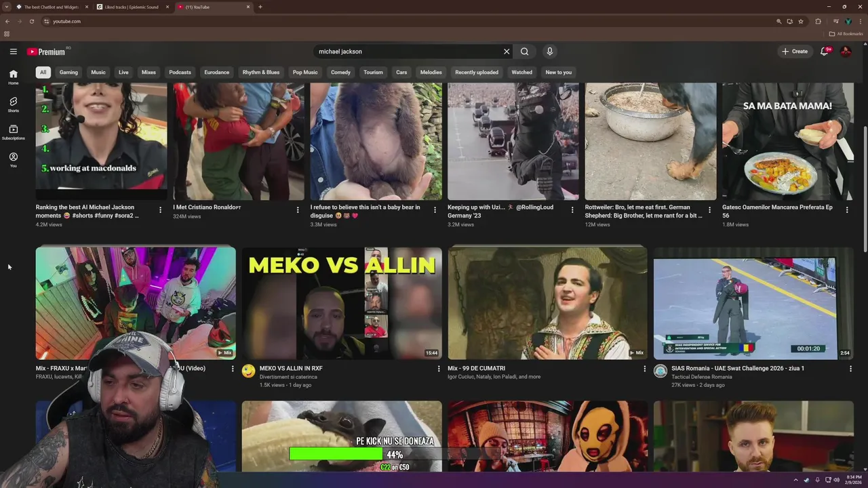Open options for baby bear in disguise short
Screen dimensions: 868x488
coord(435,210)
